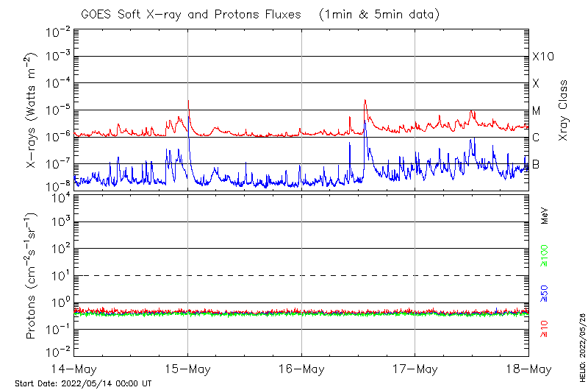The image size is (588, 390).
Task: Click the C X-ray class label
Action: [x=537, y=138]
